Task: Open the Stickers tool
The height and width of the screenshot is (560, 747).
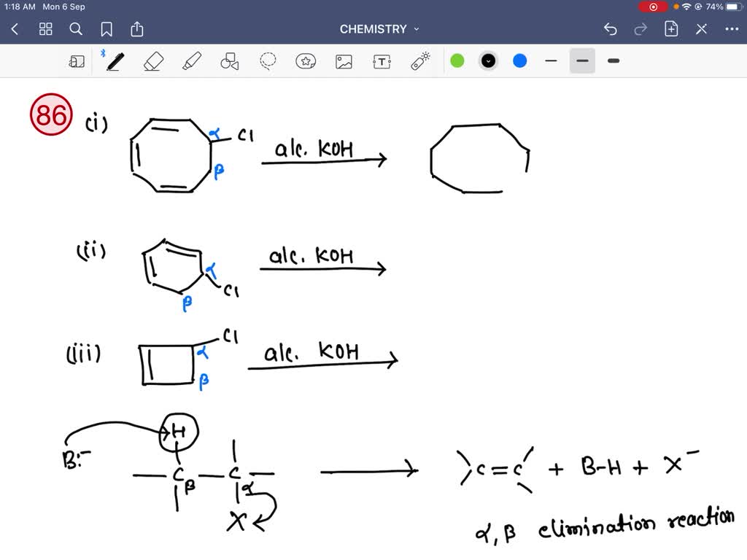Action: [306, 61]
